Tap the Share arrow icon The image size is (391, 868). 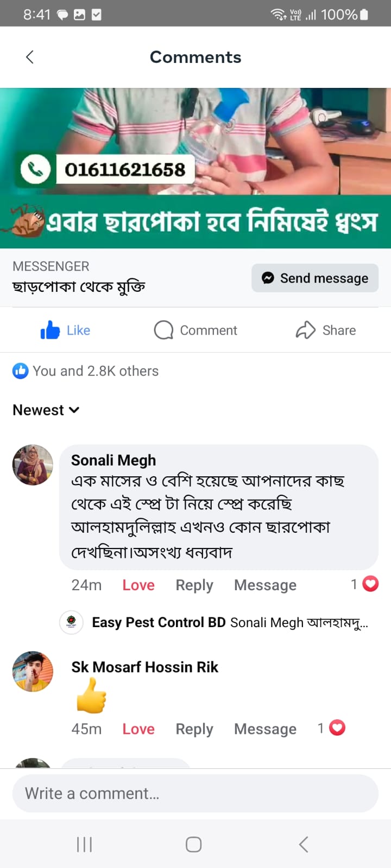[306, 330]
